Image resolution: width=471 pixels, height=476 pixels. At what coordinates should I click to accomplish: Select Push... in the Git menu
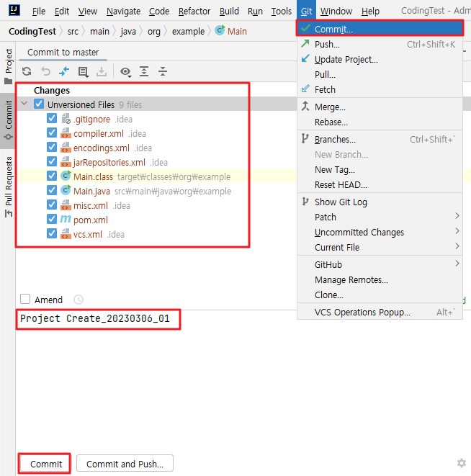(380, 45)
